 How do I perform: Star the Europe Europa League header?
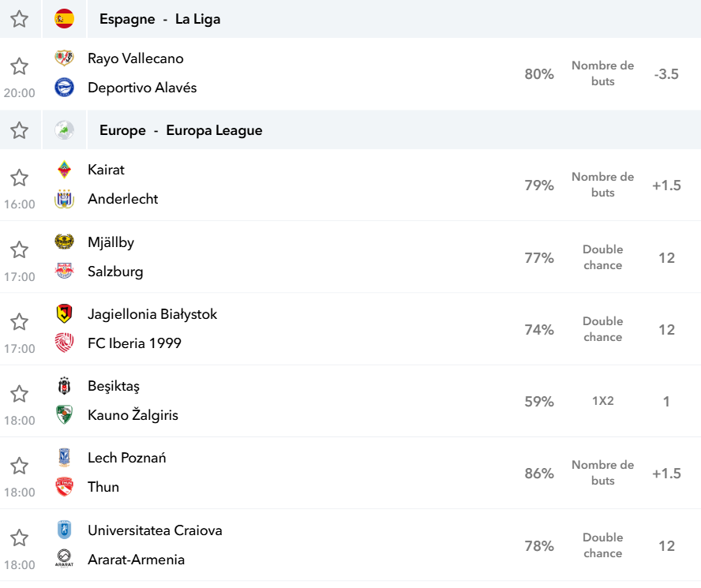tap(19, 130)
